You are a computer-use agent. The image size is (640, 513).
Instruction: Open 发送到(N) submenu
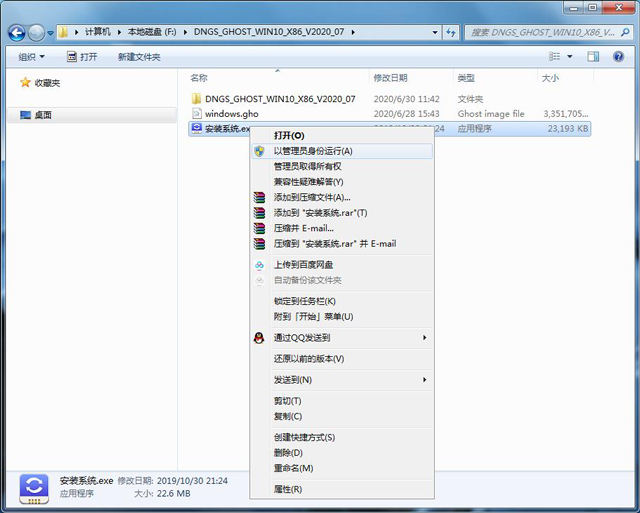point(342,380)
